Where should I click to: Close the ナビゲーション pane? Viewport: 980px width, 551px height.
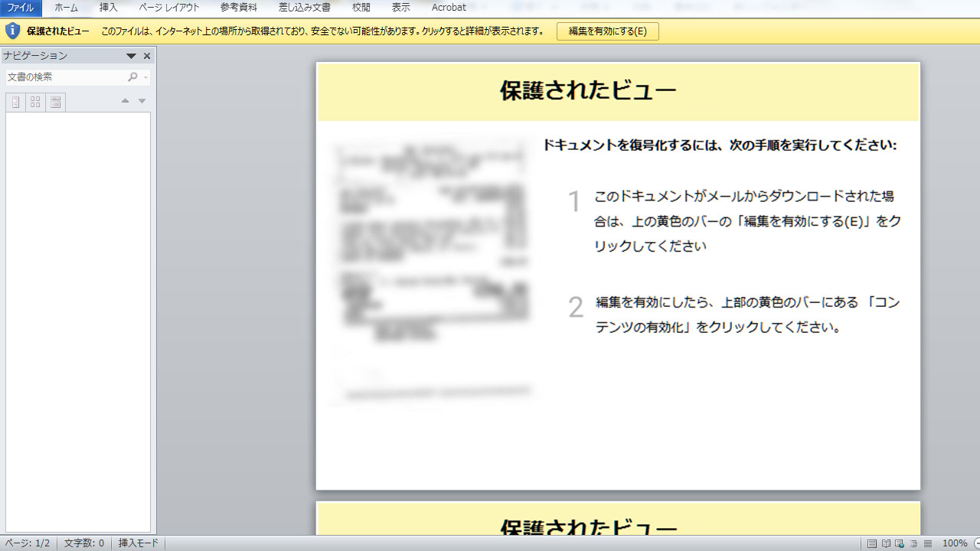(x=147, y=56)
